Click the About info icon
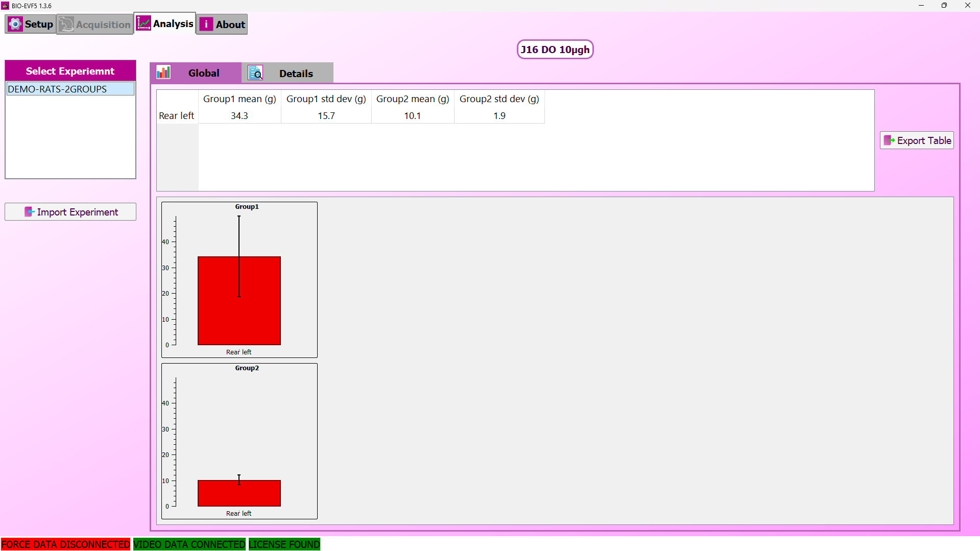This screenshot has height=551, width=980. click(206, 24)
